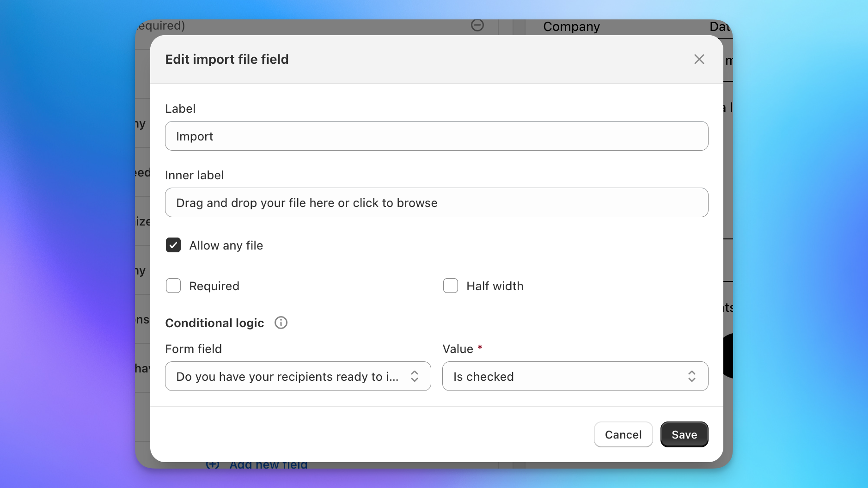
Task: Close the Edit import file field dialog
Action: tap(699, 59)
